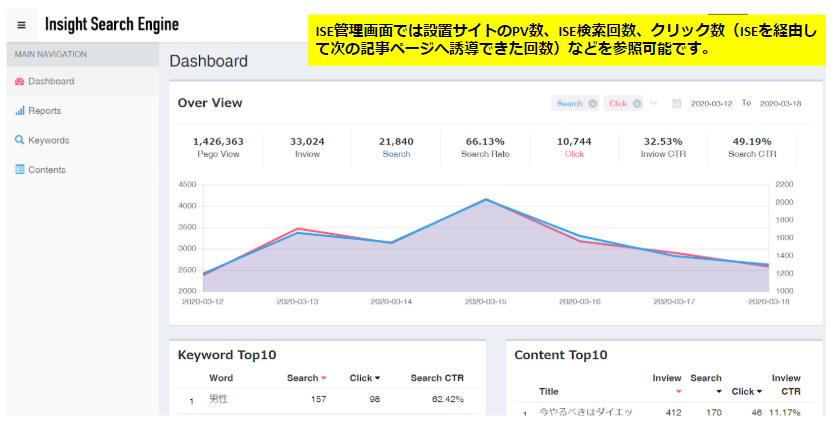Click the Dashboard gauge icon in sidebar
Viewport: 834px width, 422px height.
[x=20, y=81]
